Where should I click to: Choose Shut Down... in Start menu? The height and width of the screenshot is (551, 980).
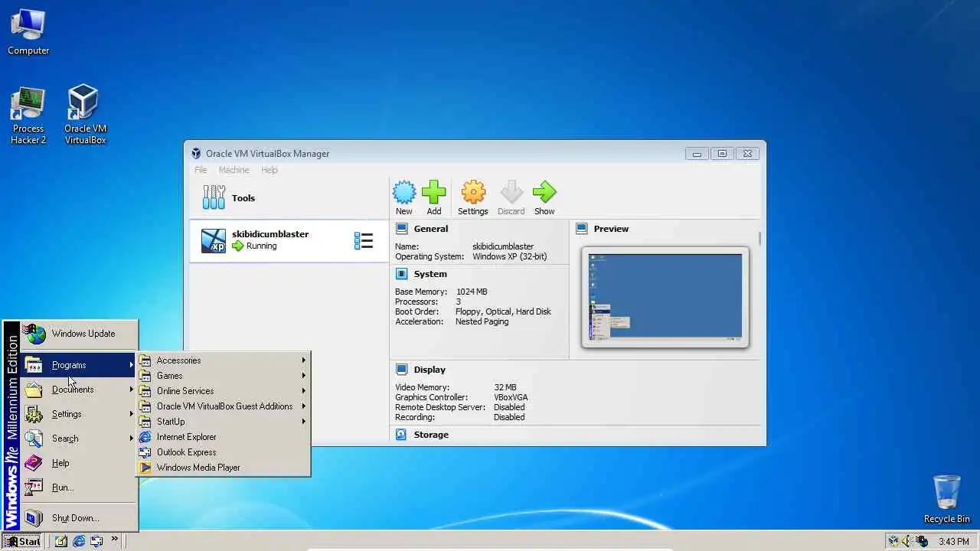click(x=80, y=518)
